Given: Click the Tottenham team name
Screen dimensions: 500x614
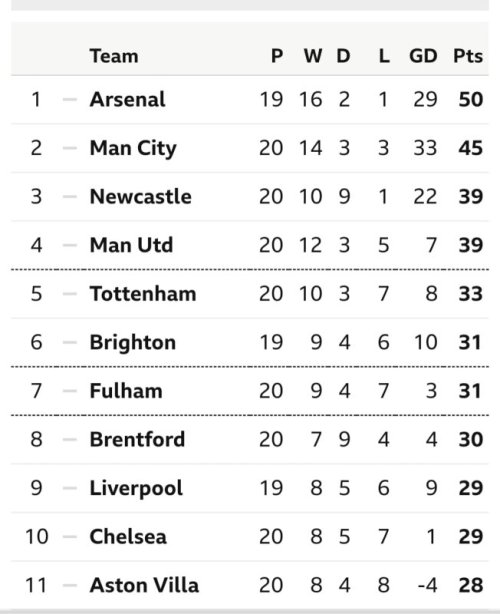Looking at the screenshot, I should tap(143, 294).
